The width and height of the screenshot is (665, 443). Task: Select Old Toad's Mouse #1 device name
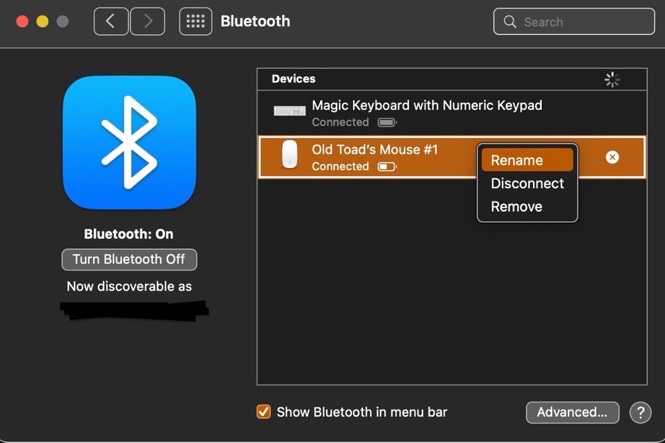tap(375, 149)
